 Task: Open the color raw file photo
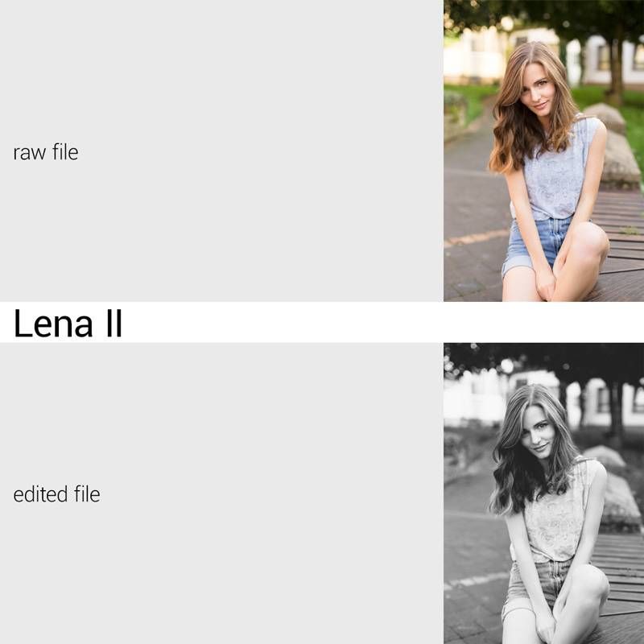543,151
